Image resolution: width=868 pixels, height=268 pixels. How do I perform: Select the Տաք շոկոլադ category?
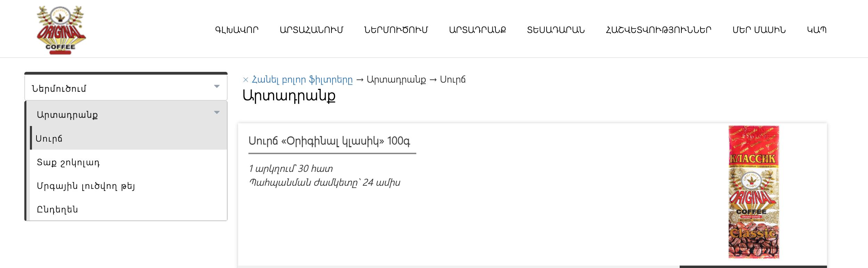[x=129, y=162]
